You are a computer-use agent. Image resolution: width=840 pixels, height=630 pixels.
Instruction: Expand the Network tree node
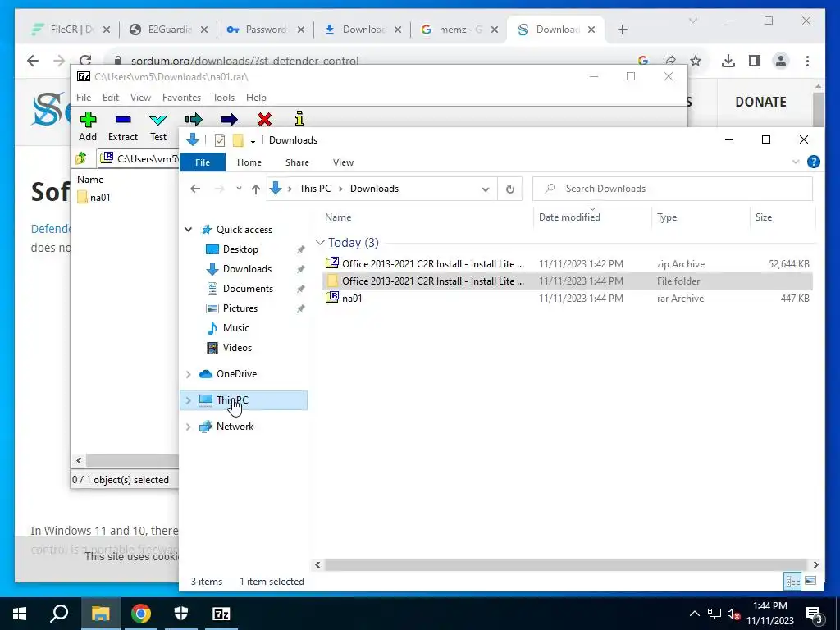coord(188,427)
